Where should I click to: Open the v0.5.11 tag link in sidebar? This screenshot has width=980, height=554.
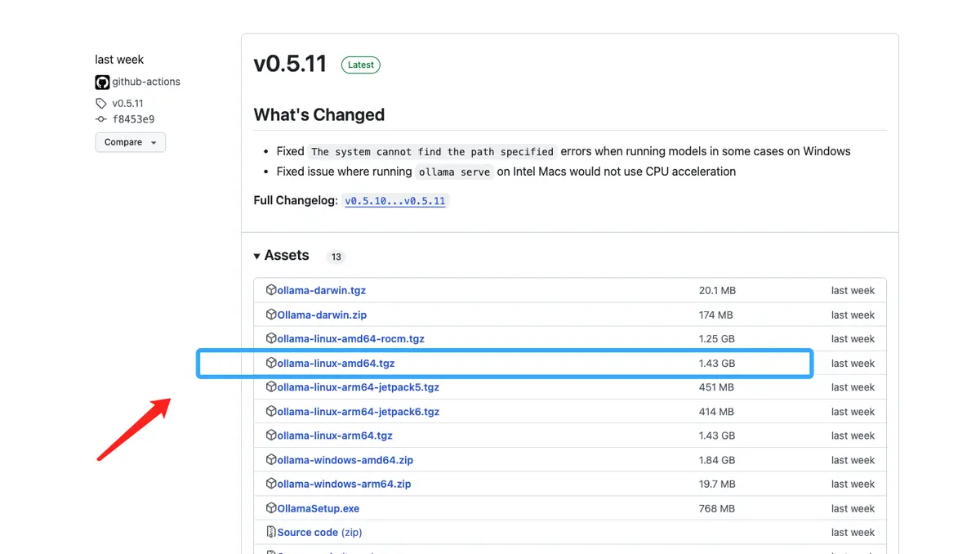pyautogui.click(x=128, y=104)
